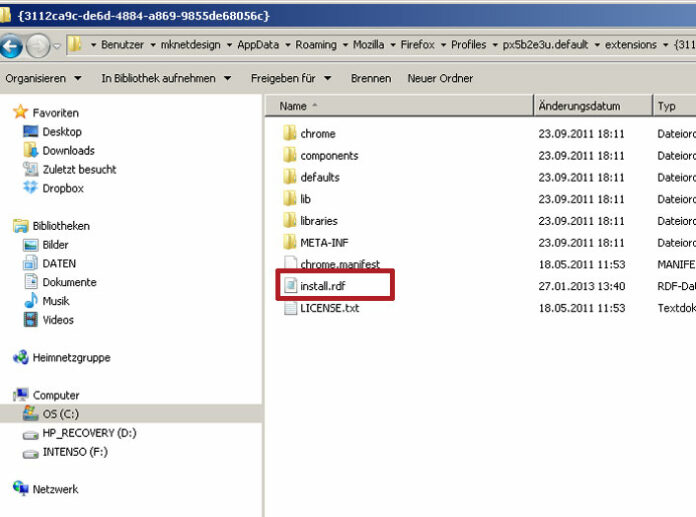
Task: Select the HP_RECOVERY (D:) drive icon
Action: (x=30, y=434)
